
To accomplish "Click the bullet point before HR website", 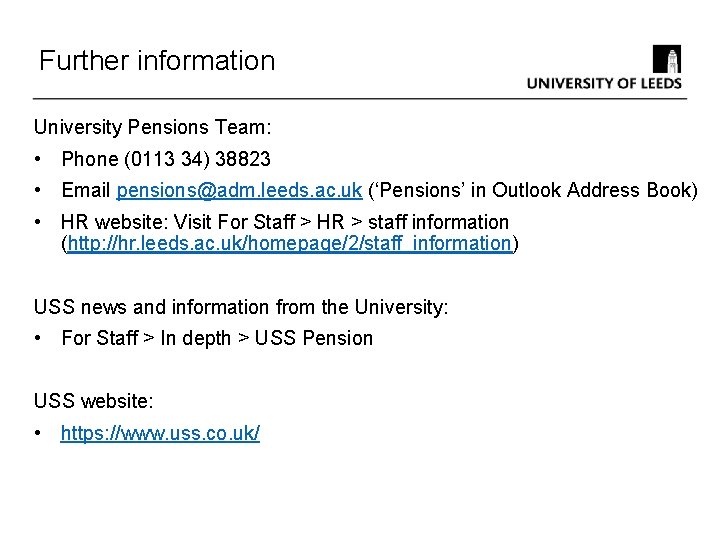I will pos(37,222).
